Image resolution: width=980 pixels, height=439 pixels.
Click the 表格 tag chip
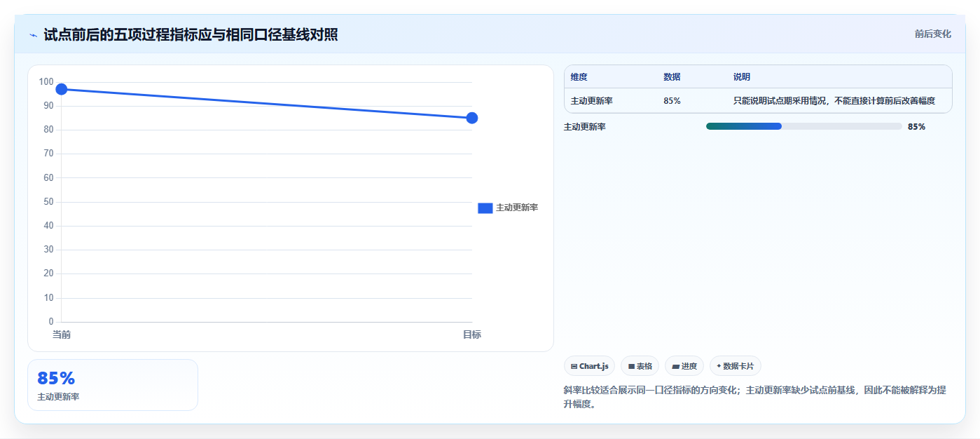click(x=640, y=366)
